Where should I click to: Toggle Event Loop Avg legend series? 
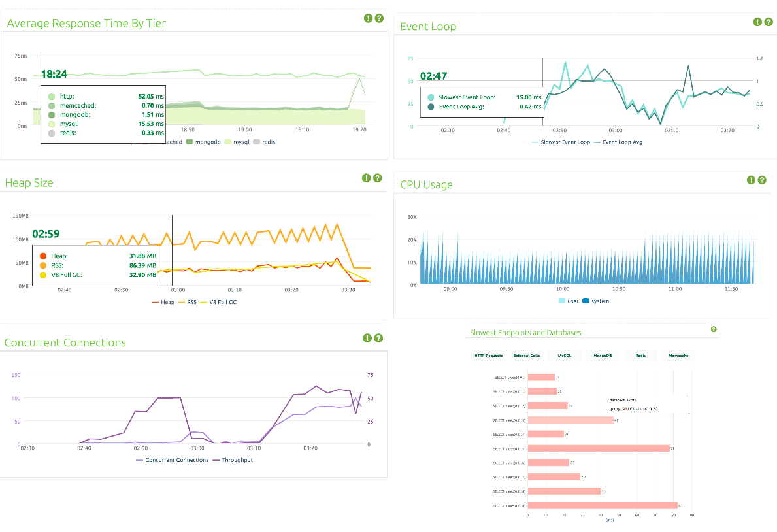618,142
